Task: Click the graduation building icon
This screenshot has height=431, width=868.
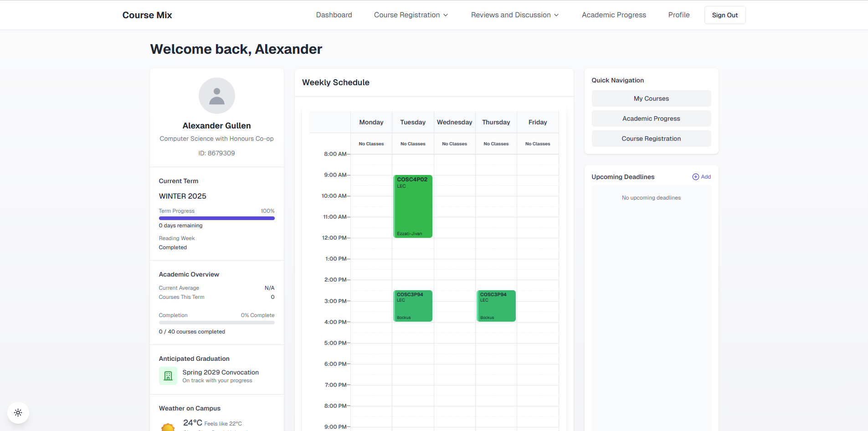Action: (x=168, y=376)
